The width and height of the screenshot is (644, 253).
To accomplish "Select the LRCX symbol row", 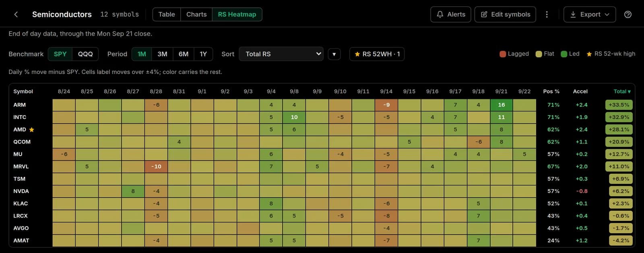I will click(322, 216).
